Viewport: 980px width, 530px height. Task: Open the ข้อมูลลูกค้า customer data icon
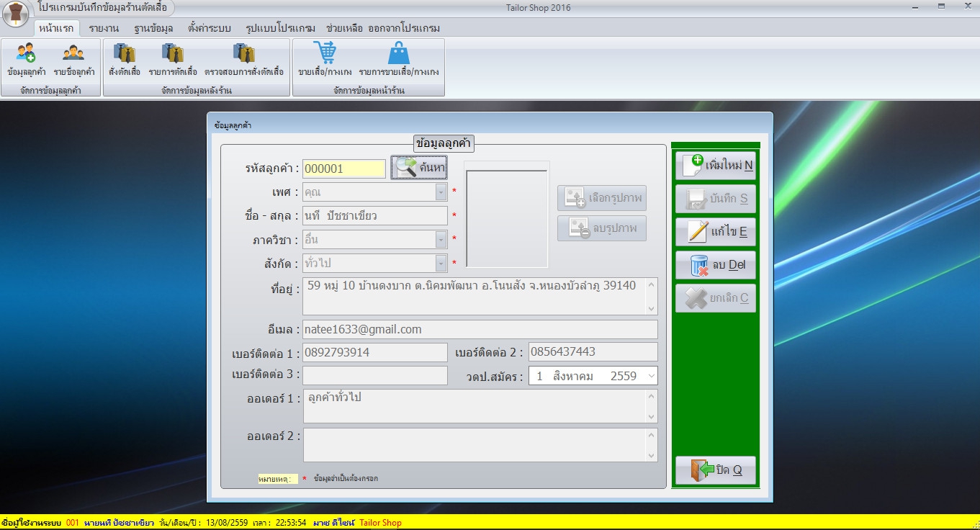27,60
